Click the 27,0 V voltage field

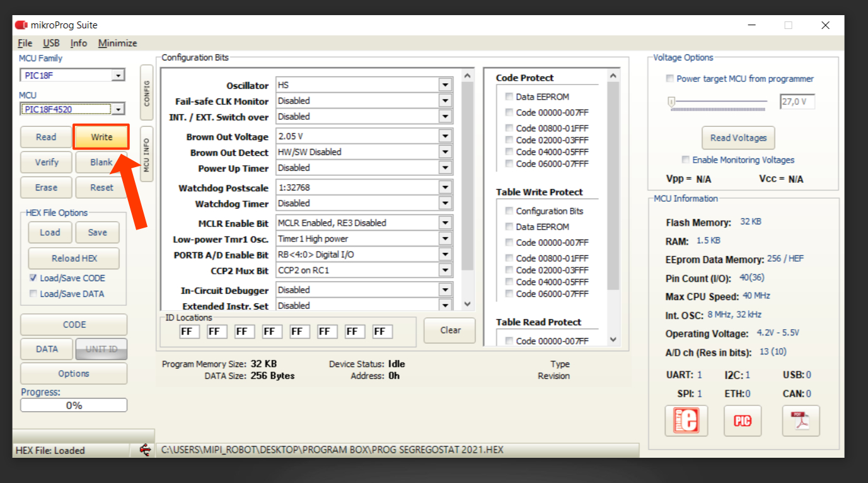(x=797, y=102)
